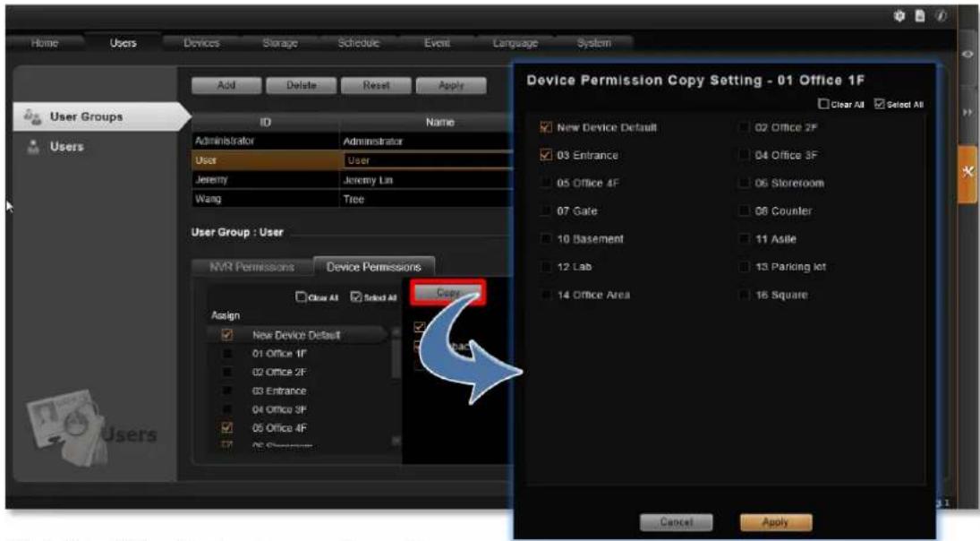Click the User Groups people icon
The width and height of the screenshot is (980, 541).
point(32,116)
